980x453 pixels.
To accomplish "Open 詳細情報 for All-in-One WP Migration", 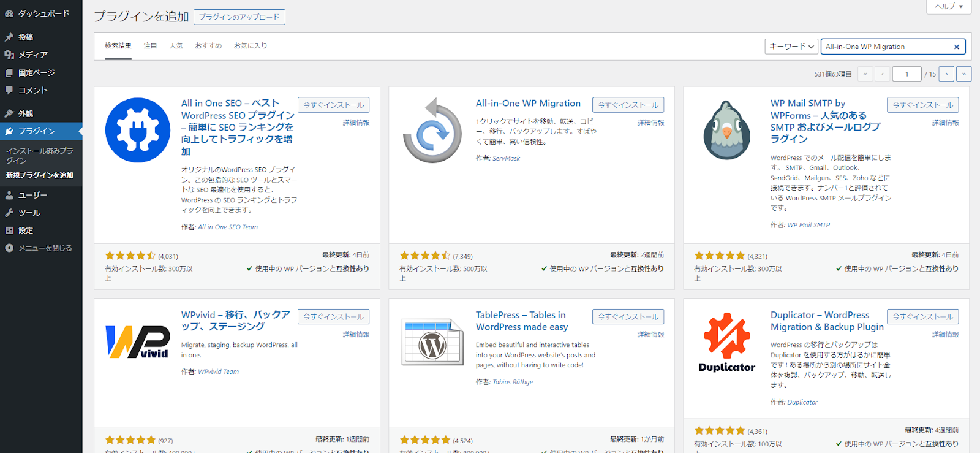I will click(650, 123).
